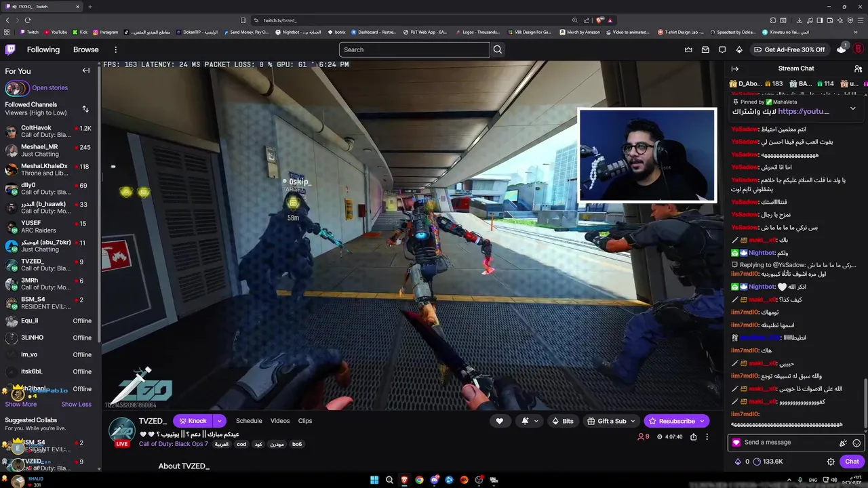Open the user profile avatar menu
The width and height of the screenshot is (868, 488).
(x=858, y=49)
